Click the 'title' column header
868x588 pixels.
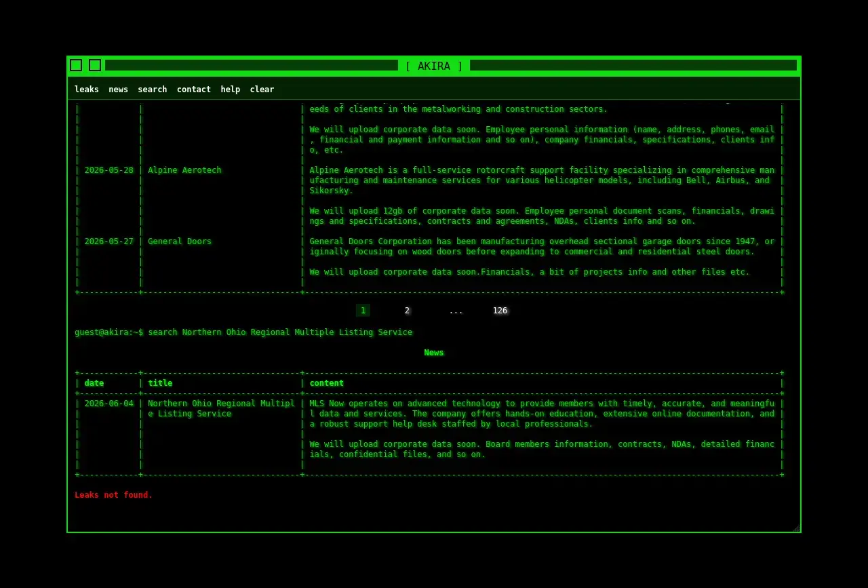click(160, 383)
